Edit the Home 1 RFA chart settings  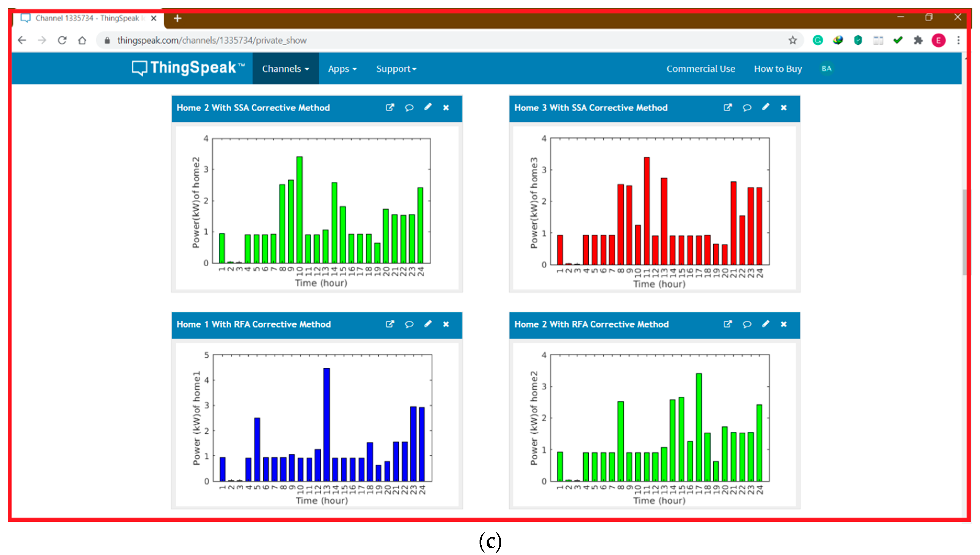pos(428,324)
